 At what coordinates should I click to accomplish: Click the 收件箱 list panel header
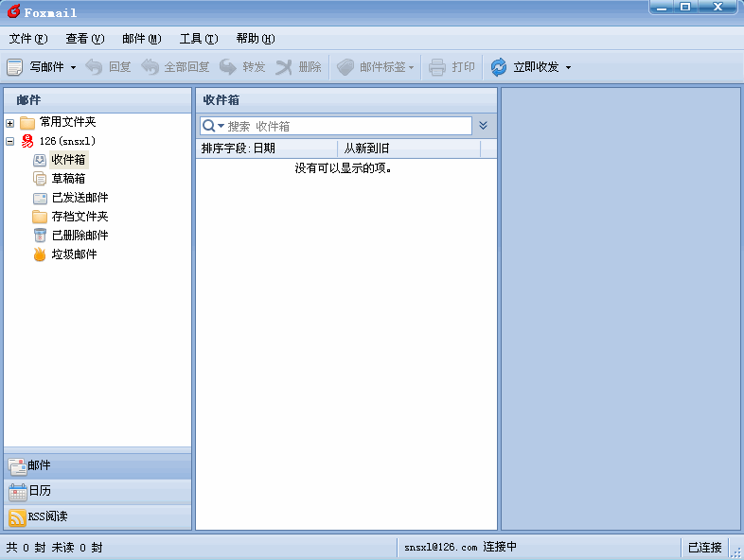pos(346,100)
